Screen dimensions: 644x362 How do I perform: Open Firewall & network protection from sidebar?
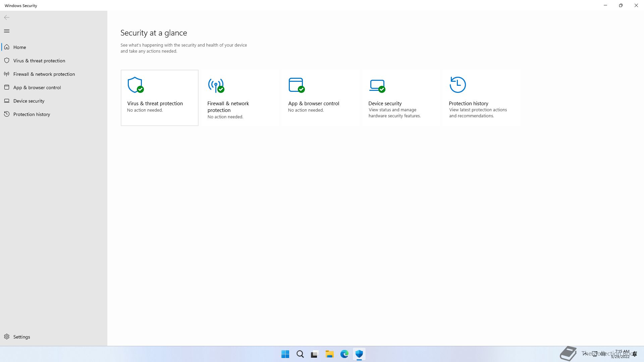(x=44, y=74)
